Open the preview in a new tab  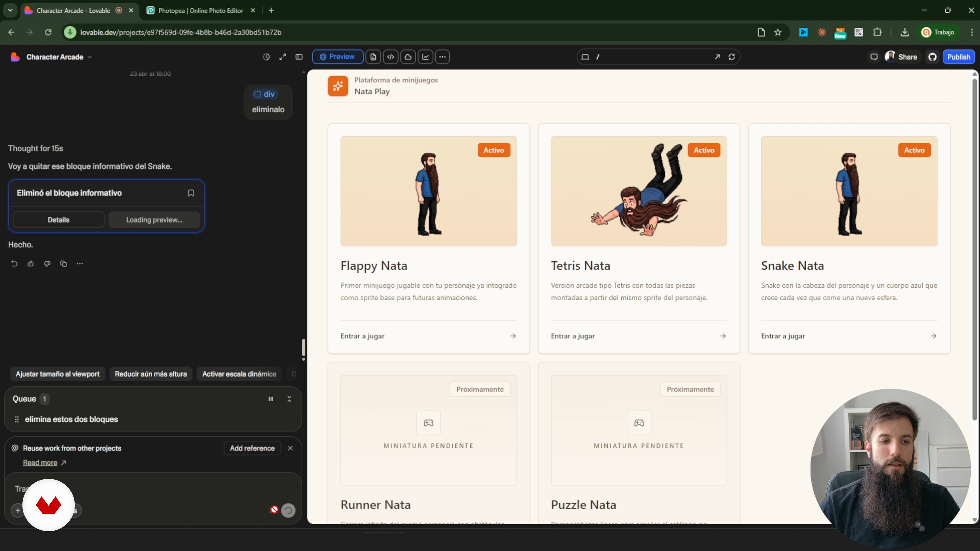point(717,57)
